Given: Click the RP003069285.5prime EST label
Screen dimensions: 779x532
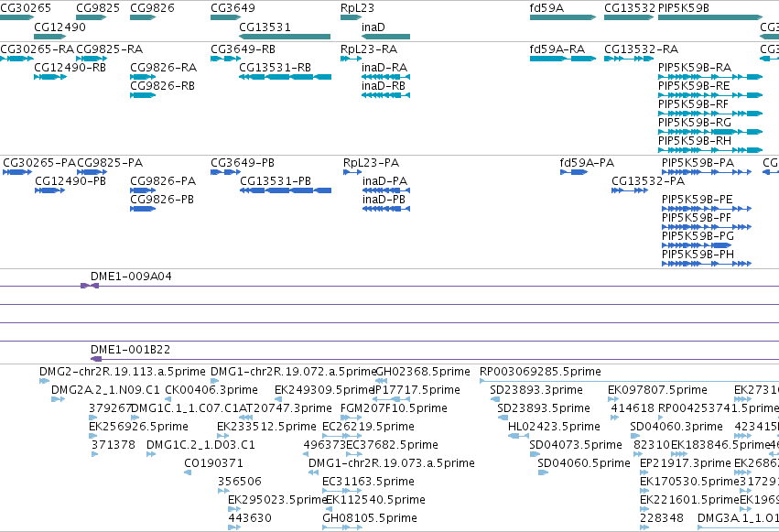Looking at the screenshot, I should pyautogui.click(x=540, y=372).
